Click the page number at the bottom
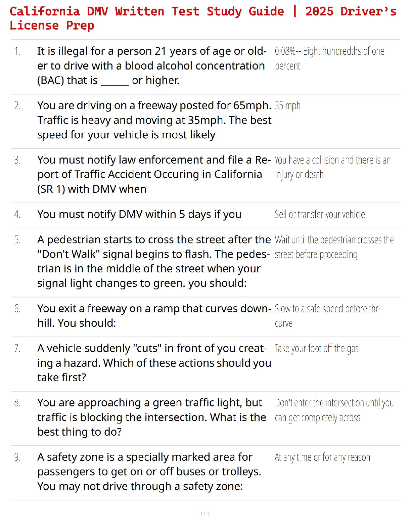Image resolution: width=411 pixels, height=532 pixels. [x=205, y=514]
